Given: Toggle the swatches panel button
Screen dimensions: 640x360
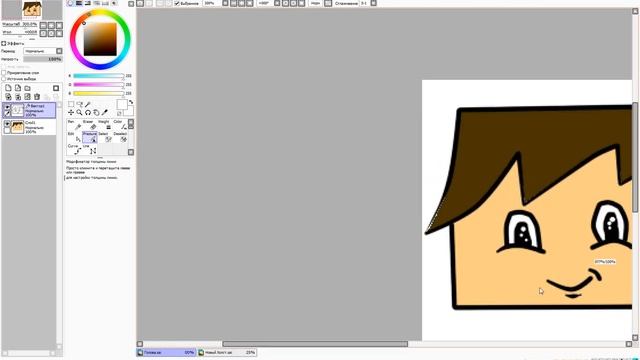Looking at the screenshot, I should pyautogui.click(x=105, y=3).
